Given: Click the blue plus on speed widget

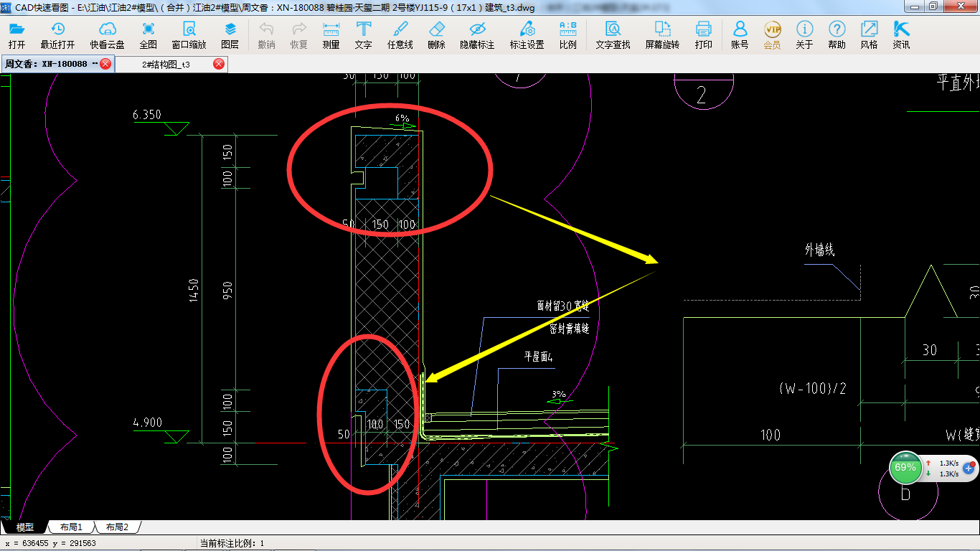Looking at the screenshot, I should tap(968, 468).
